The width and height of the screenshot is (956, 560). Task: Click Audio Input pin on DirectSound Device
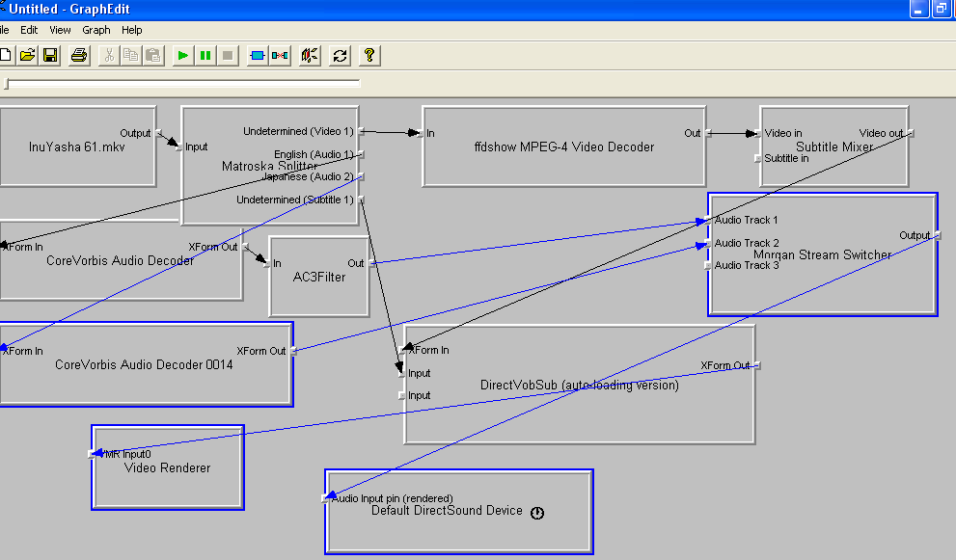pos(325,498)
